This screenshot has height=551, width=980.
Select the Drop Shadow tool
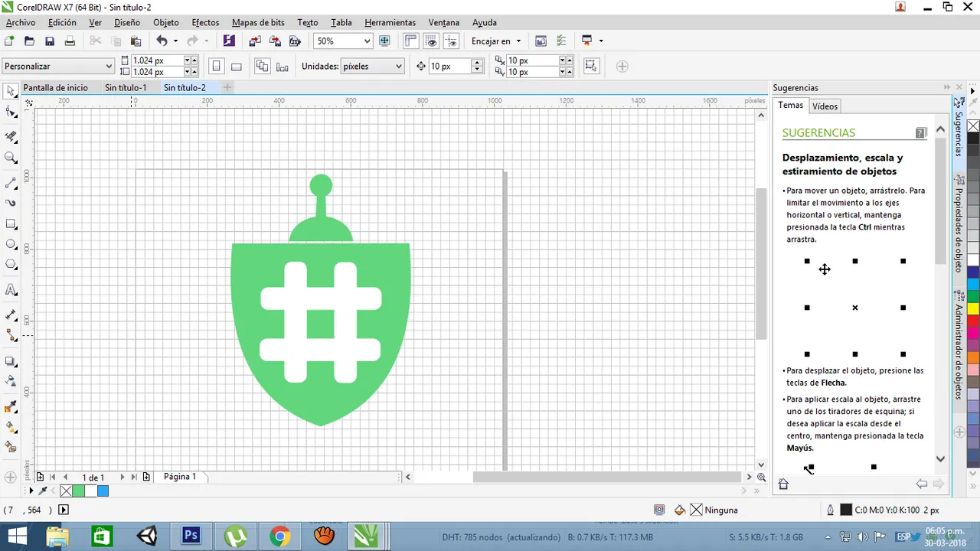(x=11, y=360)
